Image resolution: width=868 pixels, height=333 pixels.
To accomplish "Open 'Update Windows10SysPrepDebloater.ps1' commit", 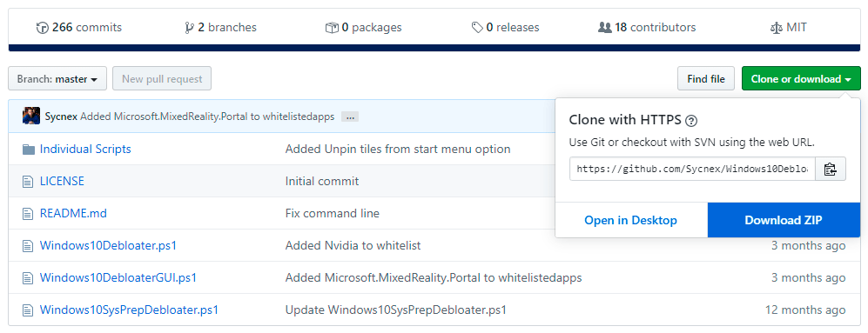I will tap(396, 310).
